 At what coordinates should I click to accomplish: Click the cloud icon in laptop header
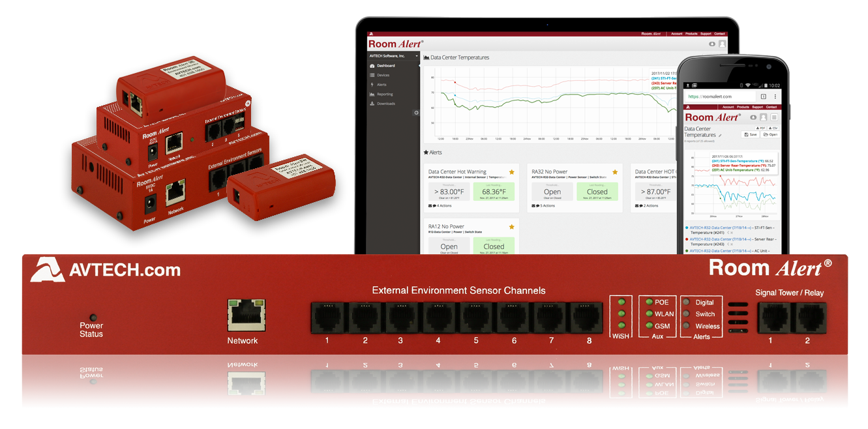click(x=712, y=44)
